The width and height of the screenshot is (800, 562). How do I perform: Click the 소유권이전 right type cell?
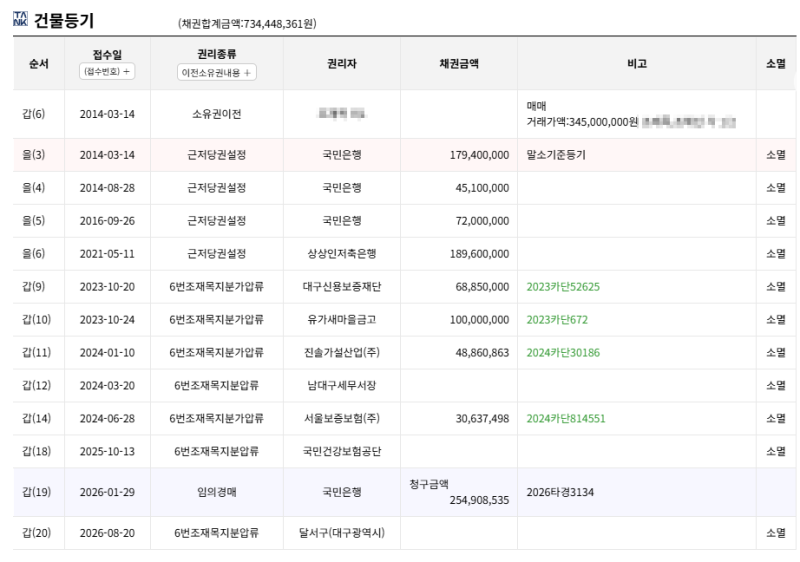[217, 114]
